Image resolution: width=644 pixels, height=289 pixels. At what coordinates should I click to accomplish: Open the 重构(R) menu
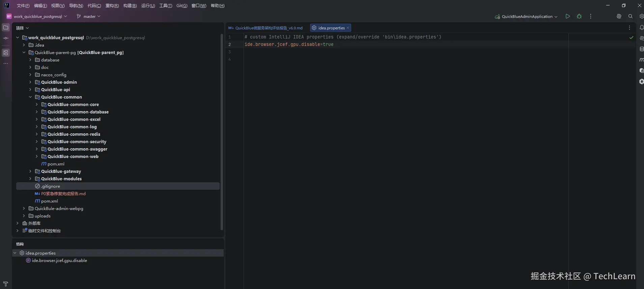112,5
